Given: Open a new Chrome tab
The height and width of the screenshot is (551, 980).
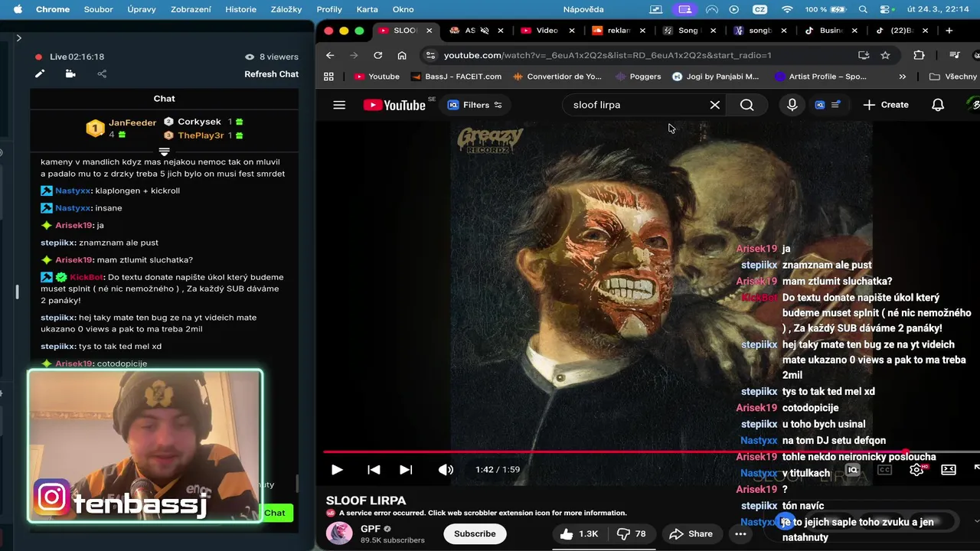Looking at the screenshot, I should (949, 31).
